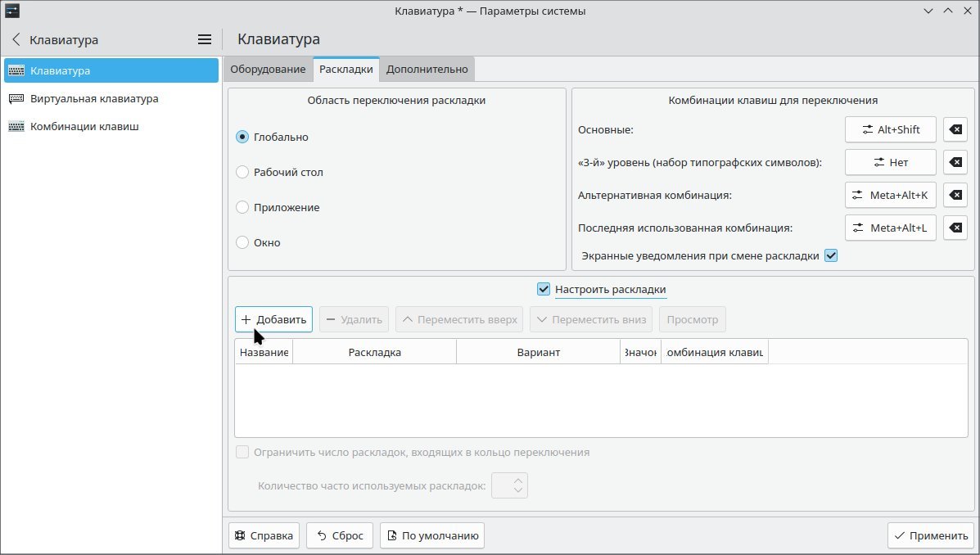Switch to the Оборудование tab
980x555 pixels.
[x=268, y=69]
